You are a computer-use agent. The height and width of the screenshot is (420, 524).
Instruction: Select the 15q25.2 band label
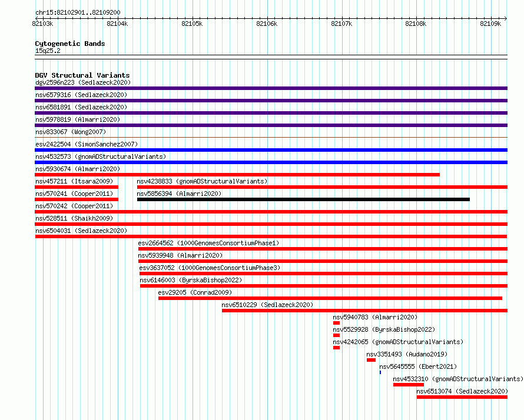coord(48,51)
